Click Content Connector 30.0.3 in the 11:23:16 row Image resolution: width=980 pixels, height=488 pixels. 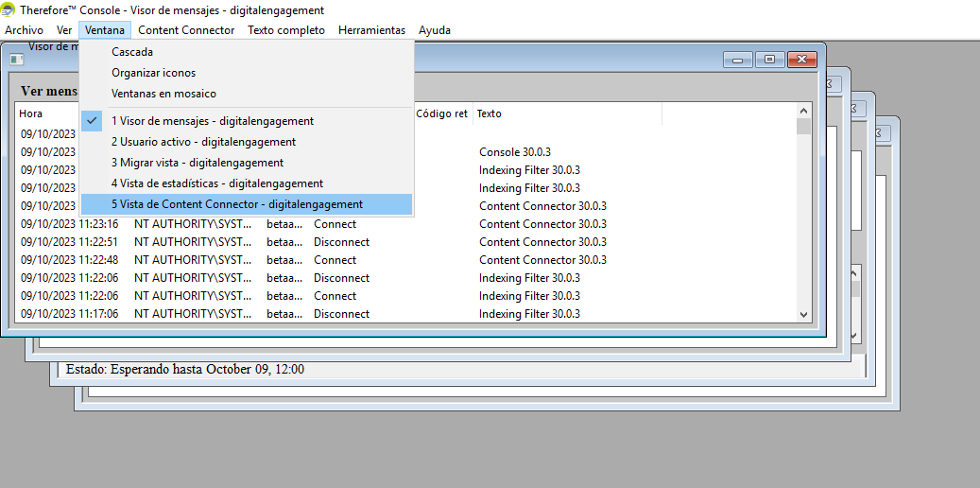tap(542, 224)
